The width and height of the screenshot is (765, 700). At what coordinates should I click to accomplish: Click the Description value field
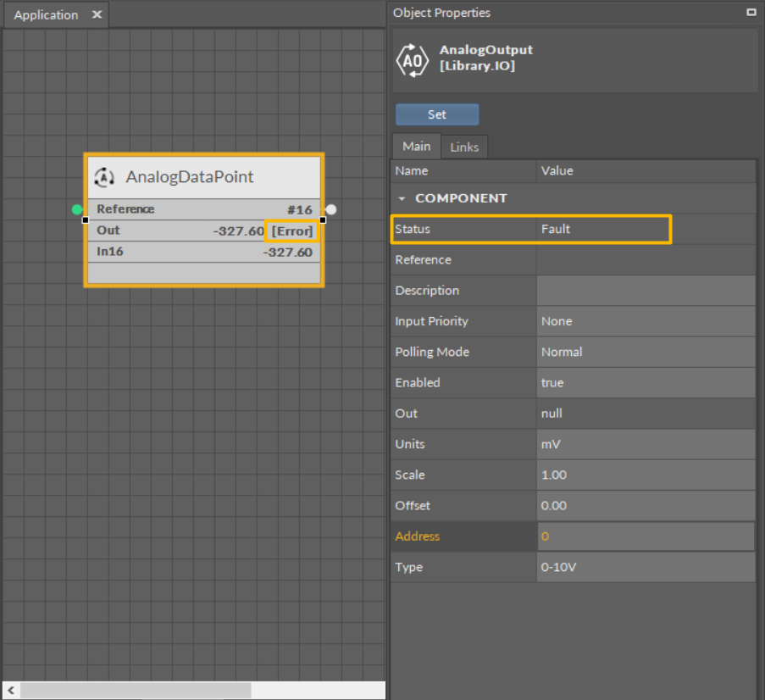click(x=646, y=290)
